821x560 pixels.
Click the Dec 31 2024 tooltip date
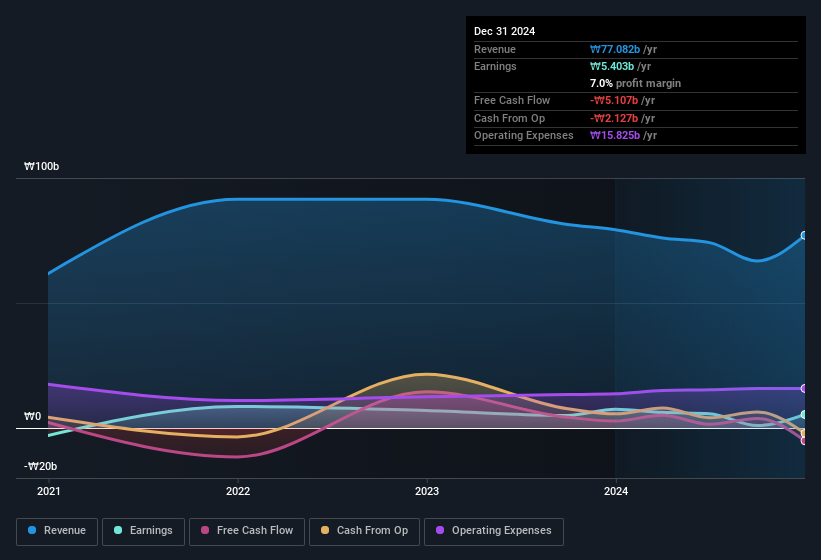click(x=504, y=31)
